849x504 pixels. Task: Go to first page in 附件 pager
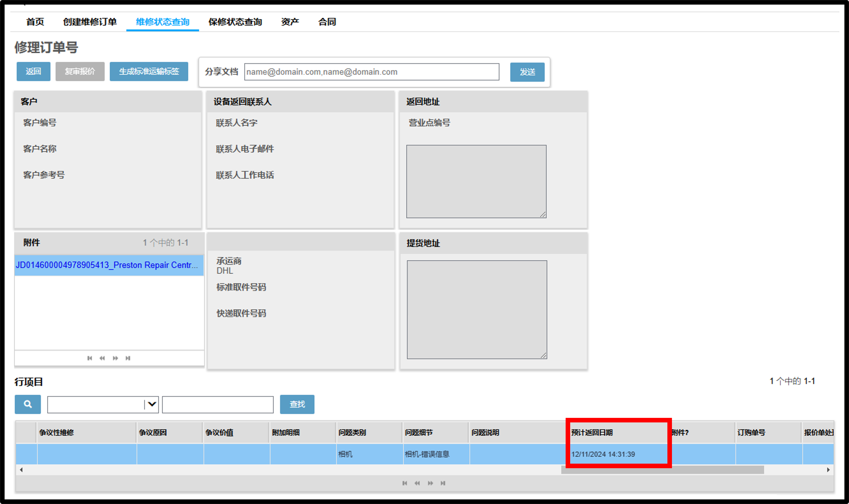click(x=90, y=358)
